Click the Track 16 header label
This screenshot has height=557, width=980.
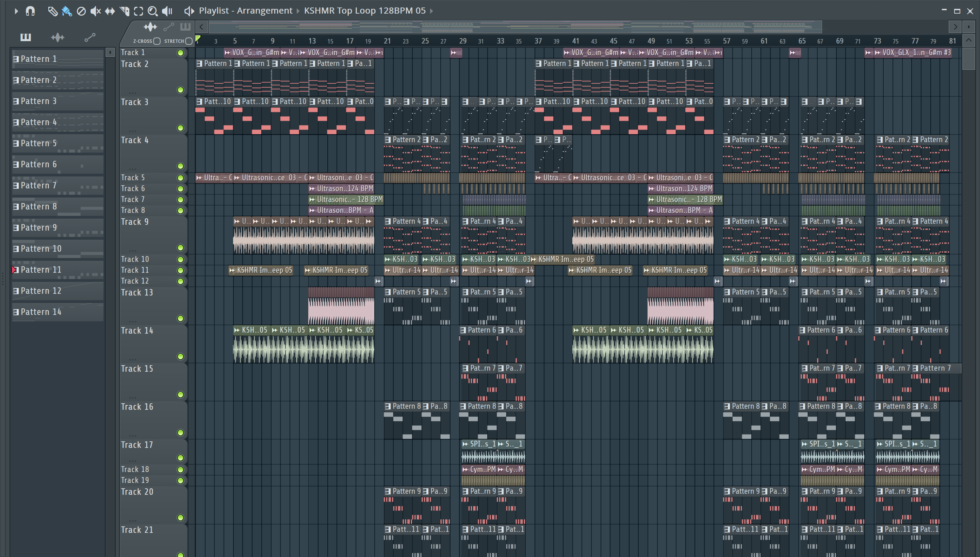(x=137, y=407)
